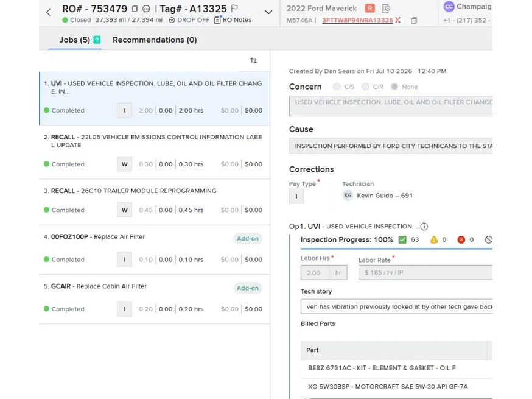Copy the RO number 753479
This screenshot has height=399, width=532.
tap(135, 9)
